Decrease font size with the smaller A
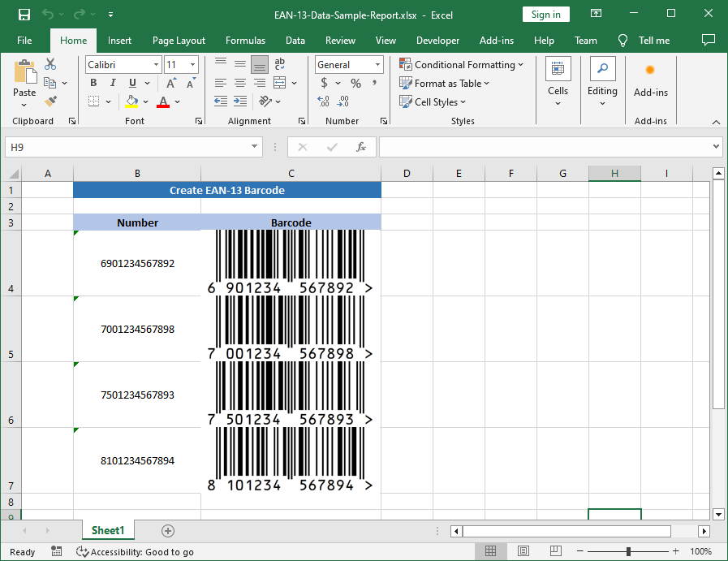Screen dimensions: 728x561 [191, 83]
